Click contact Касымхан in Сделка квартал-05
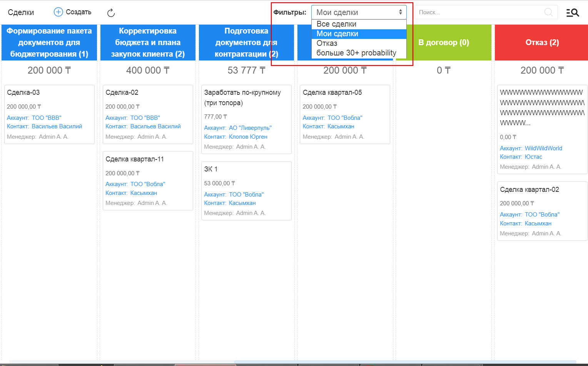This screenshot has width=588, height=366. 341,126
